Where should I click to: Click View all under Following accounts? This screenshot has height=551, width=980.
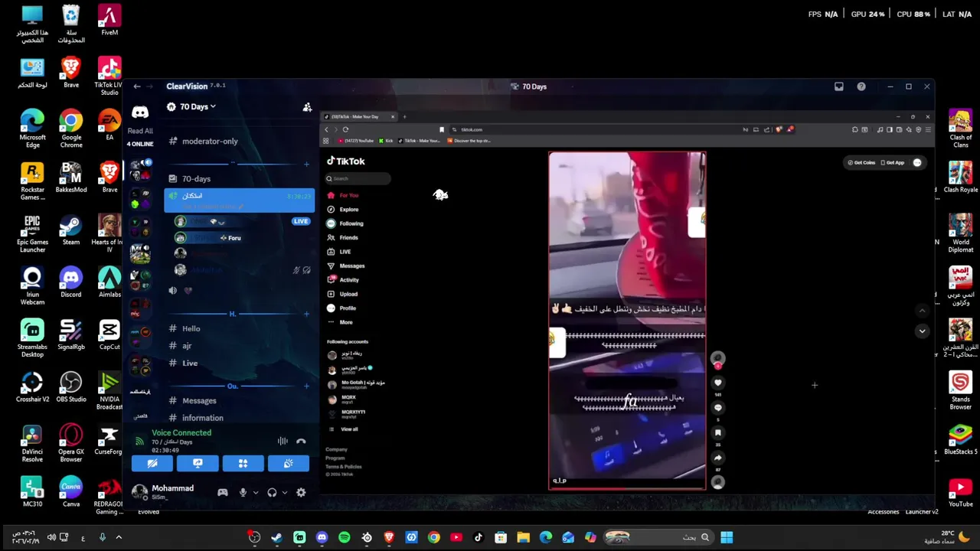pos(349,429)
